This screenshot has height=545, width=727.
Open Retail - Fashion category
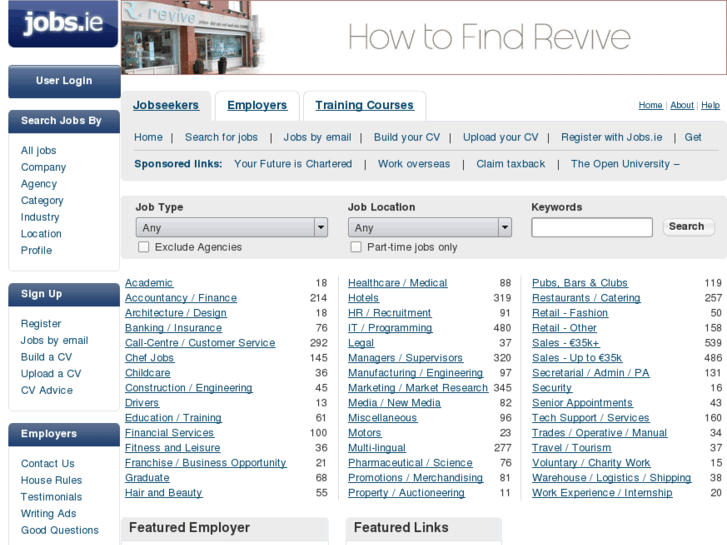click(570, 313)
